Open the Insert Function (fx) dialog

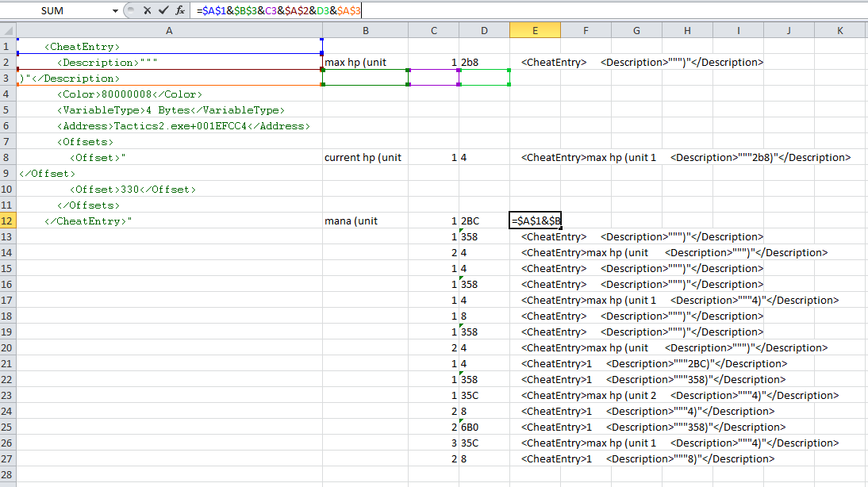click(180, 10)
